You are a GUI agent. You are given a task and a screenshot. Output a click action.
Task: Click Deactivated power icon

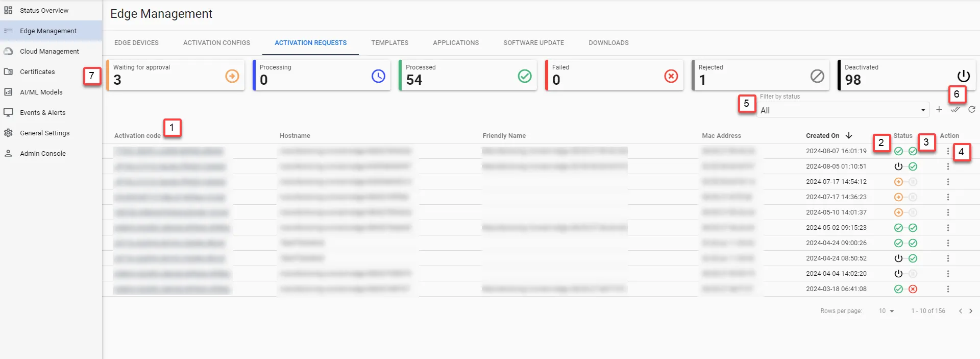coord(964,76)
